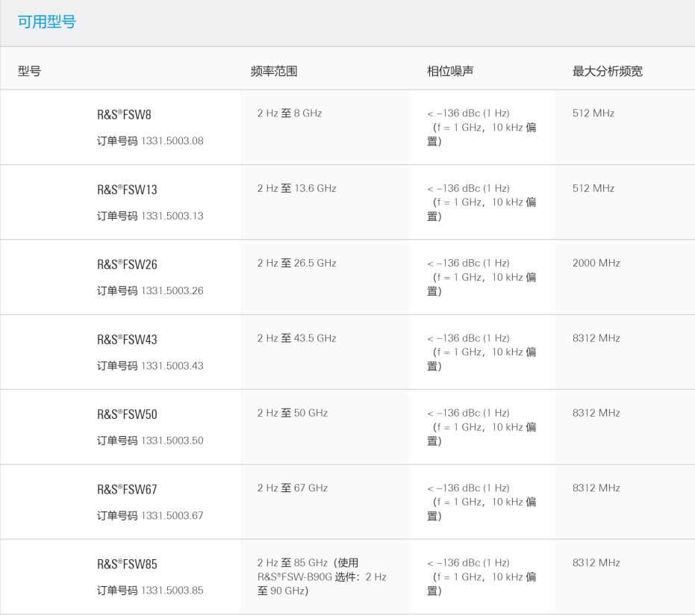Click the 型号 column header
This screenshot has height=616, width=695.
click(x=29, y=71)
